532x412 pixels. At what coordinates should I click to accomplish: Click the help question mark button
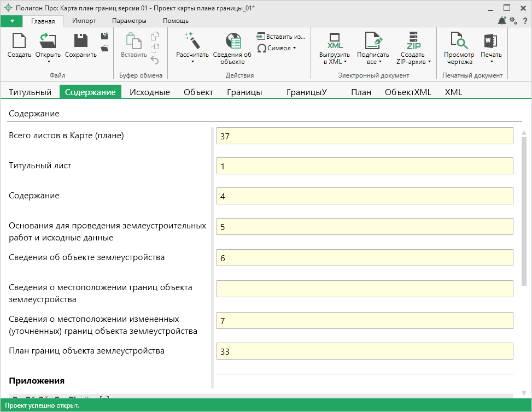524,21
